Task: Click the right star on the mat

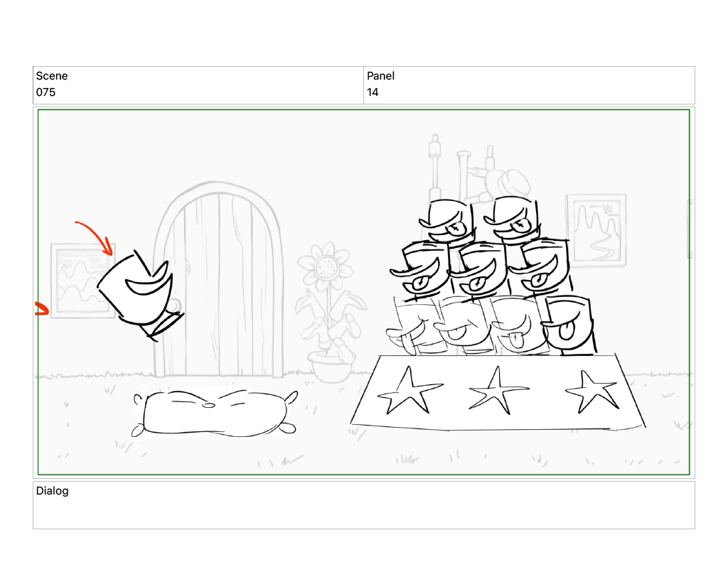Action: pos(592,391)
